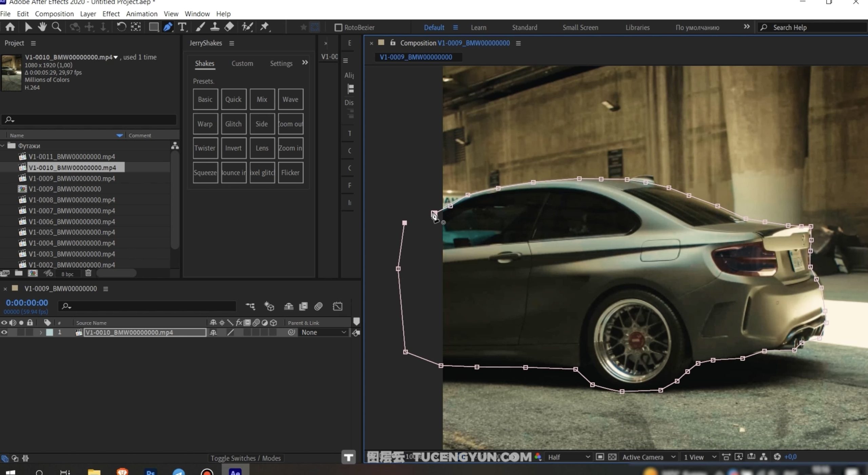Open the Active Camera dropdown

[648, 457]
